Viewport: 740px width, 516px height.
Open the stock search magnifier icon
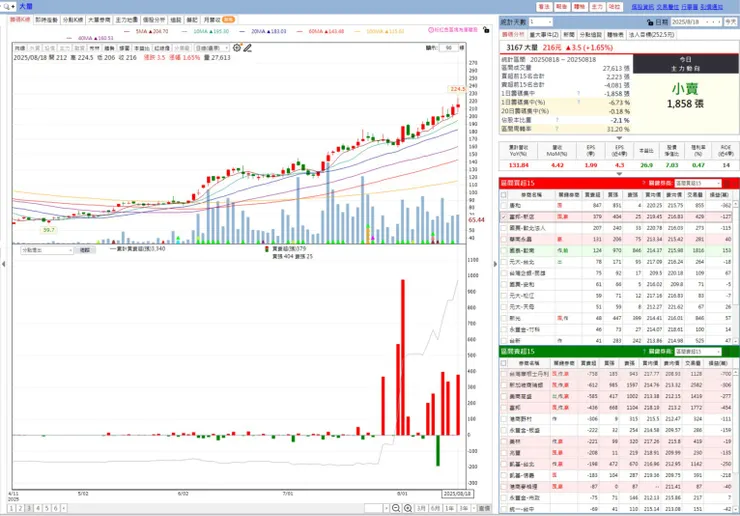pyautogui.click(x=5, y=7)
